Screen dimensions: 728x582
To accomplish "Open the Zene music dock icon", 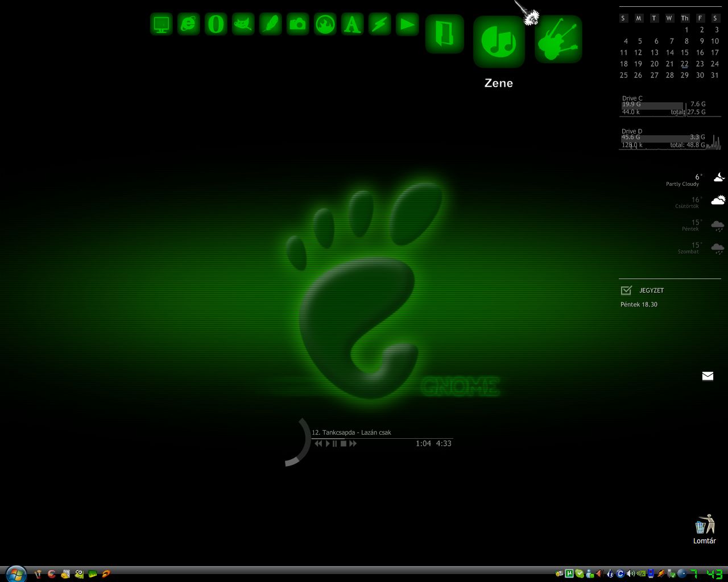I will [x=499, y=41].
